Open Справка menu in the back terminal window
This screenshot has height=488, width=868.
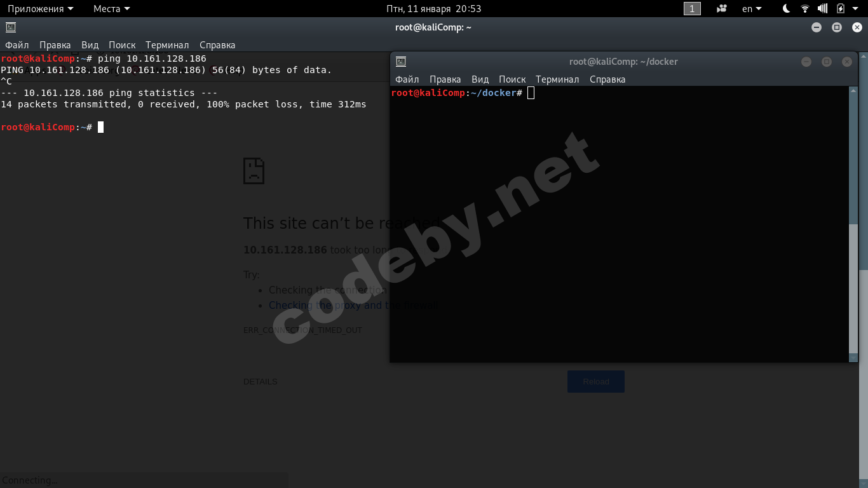217,45
